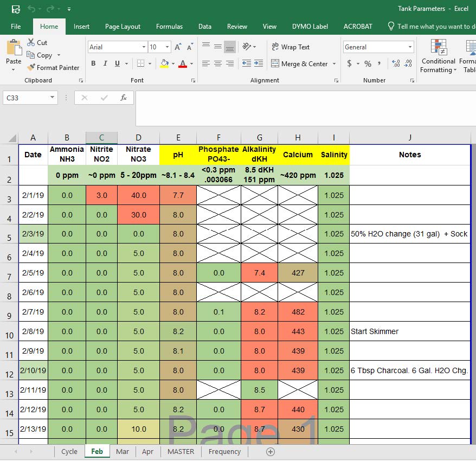Open the font name dropdown showing Arial
The width and height of the screenshot is (476, 461).
(x=144, y=47)
